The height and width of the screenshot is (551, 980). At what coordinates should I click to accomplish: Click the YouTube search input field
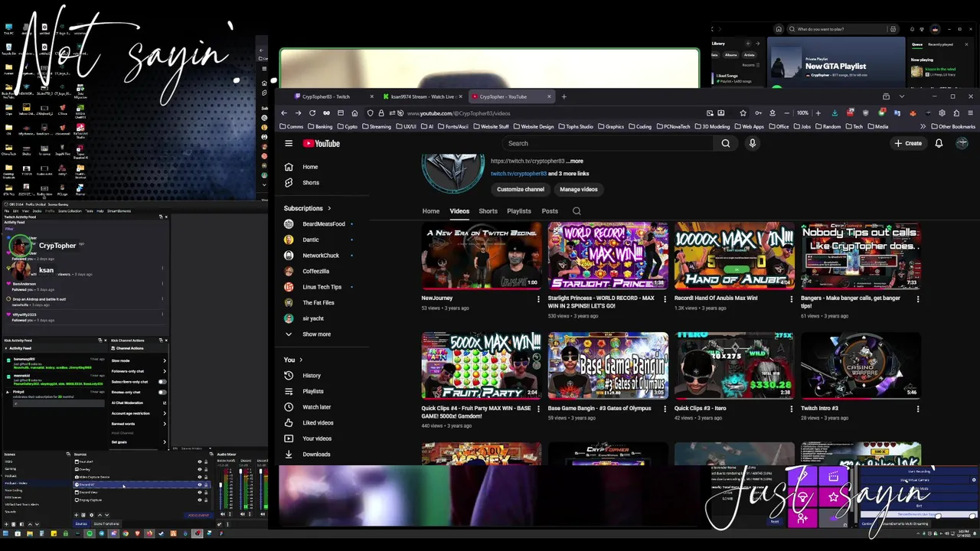[609, 143]
